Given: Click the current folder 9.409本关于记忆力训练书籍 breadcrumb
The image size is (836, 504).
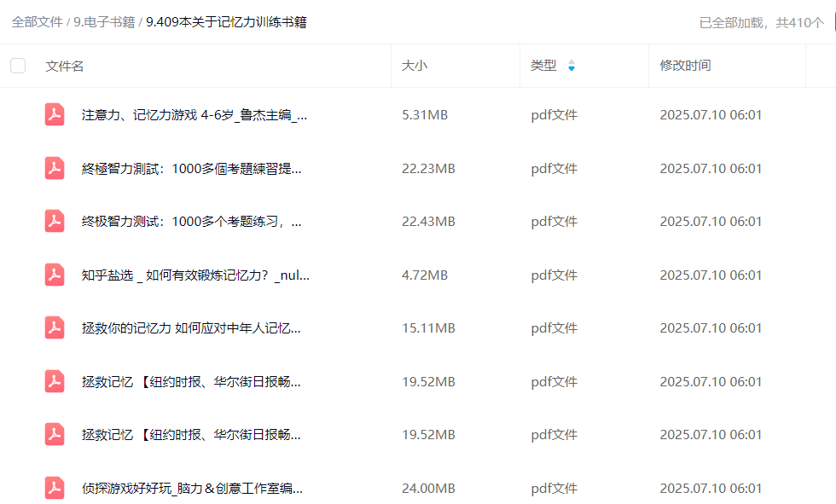Looking at the screenshot, I should pyautogui.click(x=226, y=22).
